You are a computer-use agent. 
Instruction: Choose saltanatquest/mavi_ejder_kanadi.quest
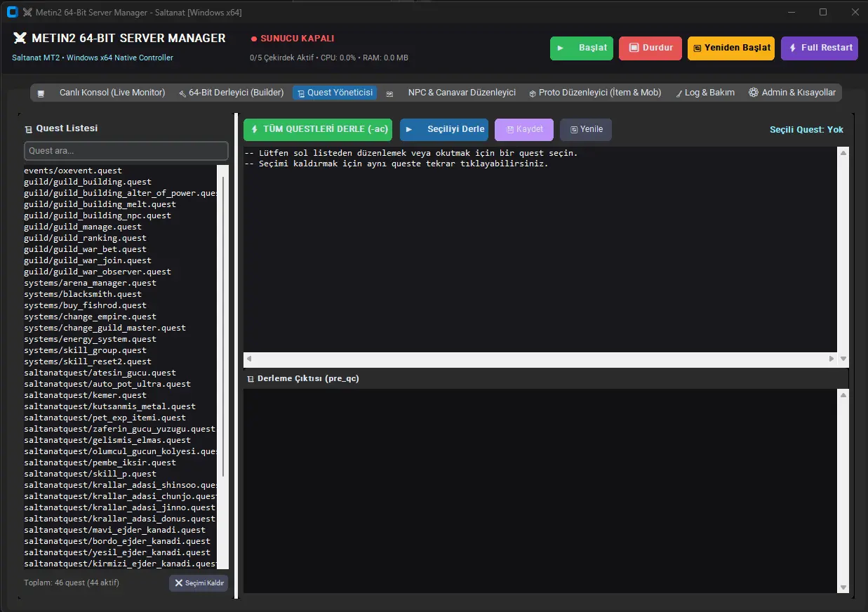pos(115,530)
